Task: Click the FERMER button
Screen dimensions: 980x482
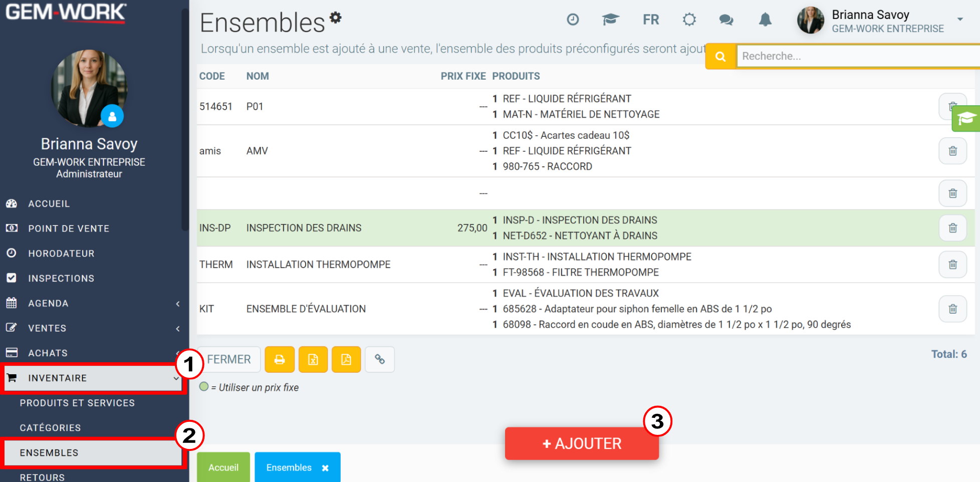Action: pyautogui.click(x=229, y=360)
